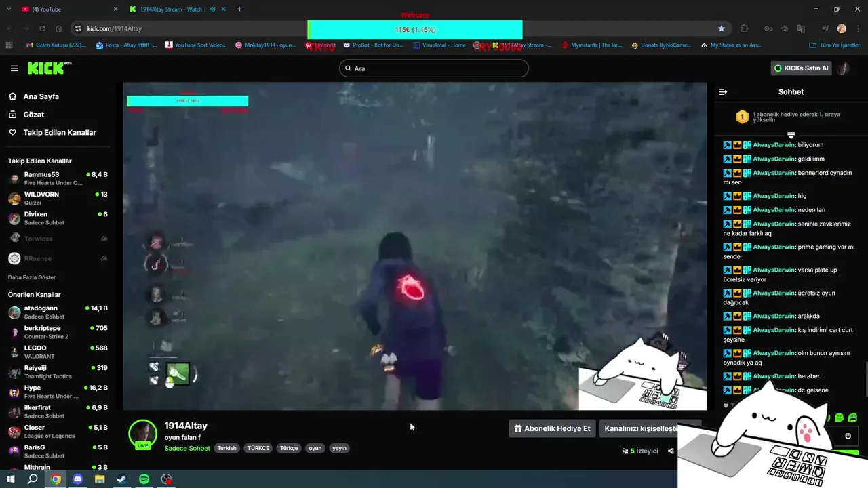Image resolution: width=868 pixels, height=488 pixels.
Task: Collapse the Sohbet chat panel icon
Action: point(723,91)
